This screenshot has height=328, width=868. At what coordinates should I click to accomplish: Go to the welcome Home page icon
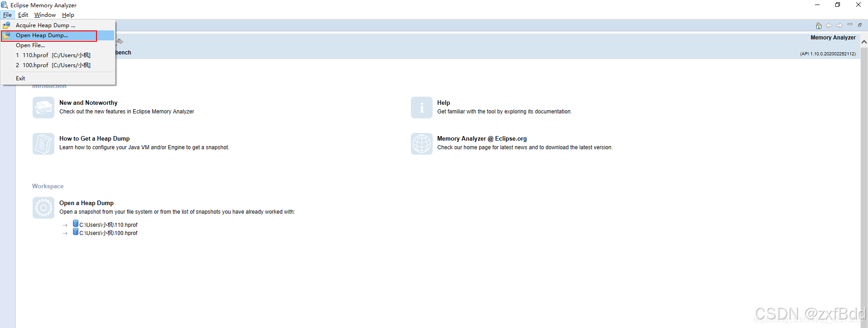[x=819, y=25]
